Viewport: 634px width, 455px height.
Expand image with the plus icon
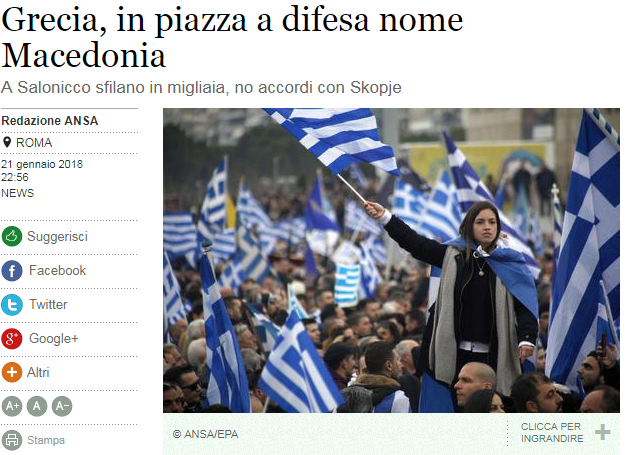pyautogui.click(x=602, y=432)
